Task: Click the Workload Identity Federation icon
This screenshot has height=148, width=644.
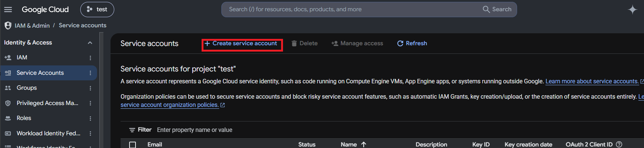Action: coord(8,133)
